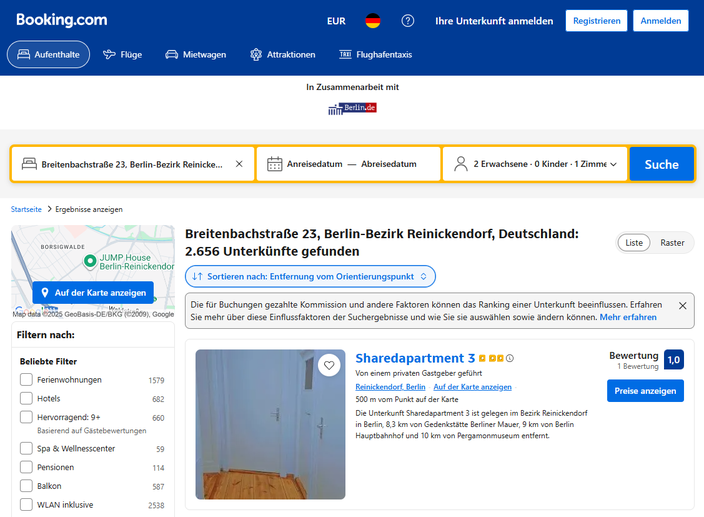The image size is (704, 517).
Task: Select the Flughafentaxis tab
Action: coord(376,55)
